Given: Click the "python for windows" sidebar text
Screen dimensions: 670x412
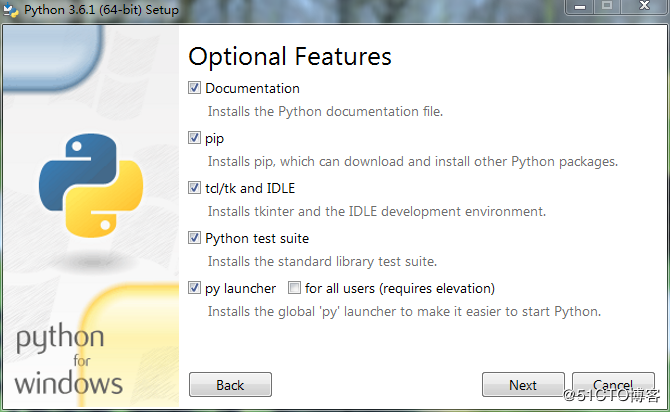Looking at the screenshot, I should tap(68, 360).
